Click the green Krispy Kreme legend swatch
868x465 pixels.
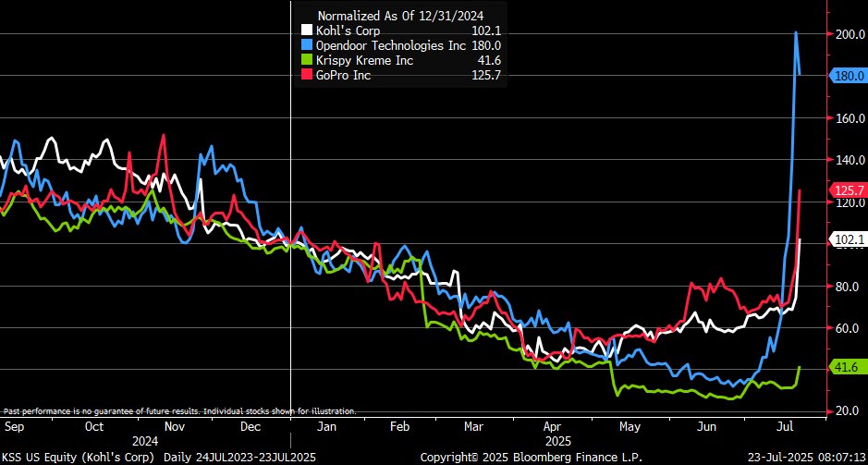pos(306,60)
